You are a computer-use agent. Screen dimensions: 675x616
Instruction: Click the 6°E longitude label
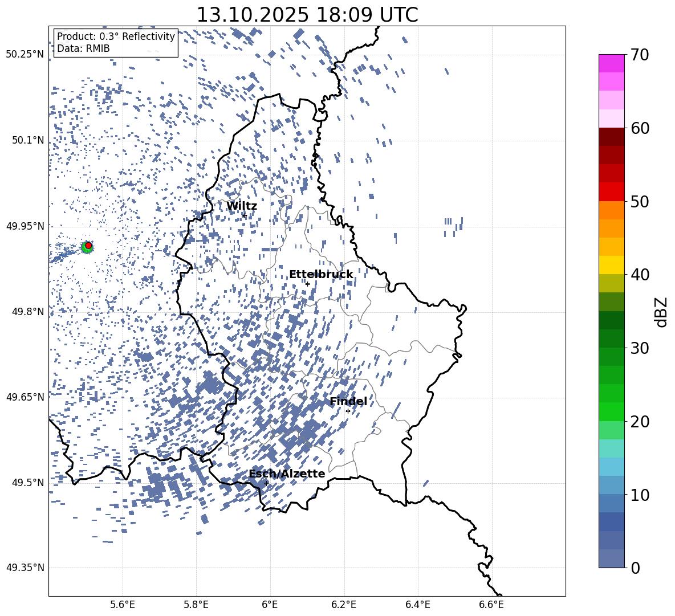[x=270, y=605]
